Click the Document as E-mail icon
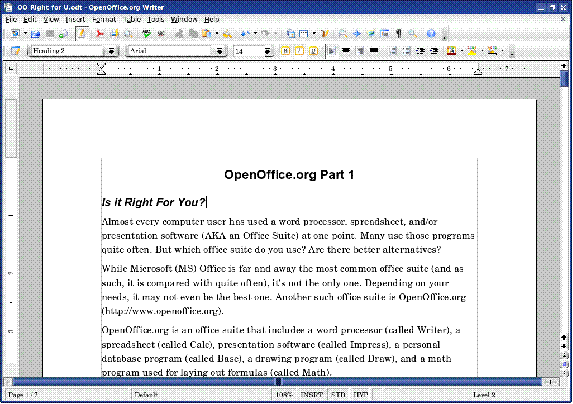The height and width of the screenshot is (404, 573). tap(64, 34)
